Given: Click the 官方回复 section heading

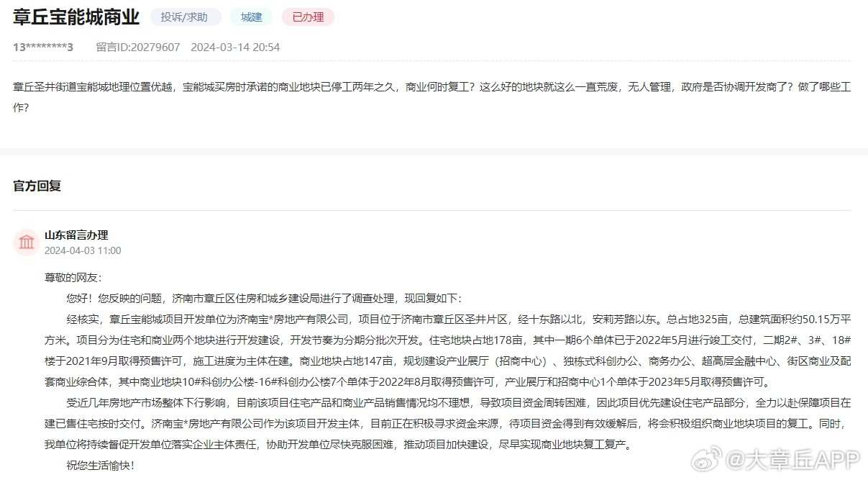Looking at the screenshot, I should pos(37,186).
